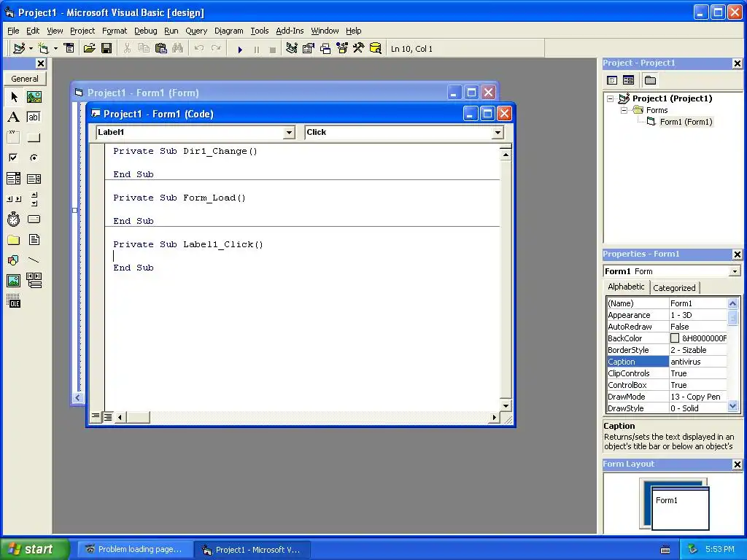The height and width of the screenshot is (560, 747).
Task: Collapse the Project1 (Project1) tree node
Action: 611,98
